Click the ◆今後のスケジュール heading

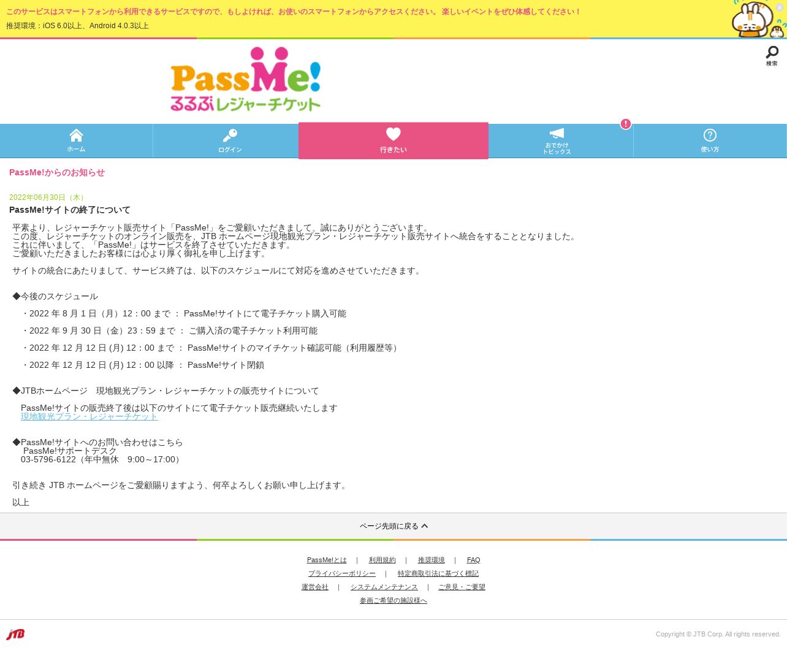(55, 296)
